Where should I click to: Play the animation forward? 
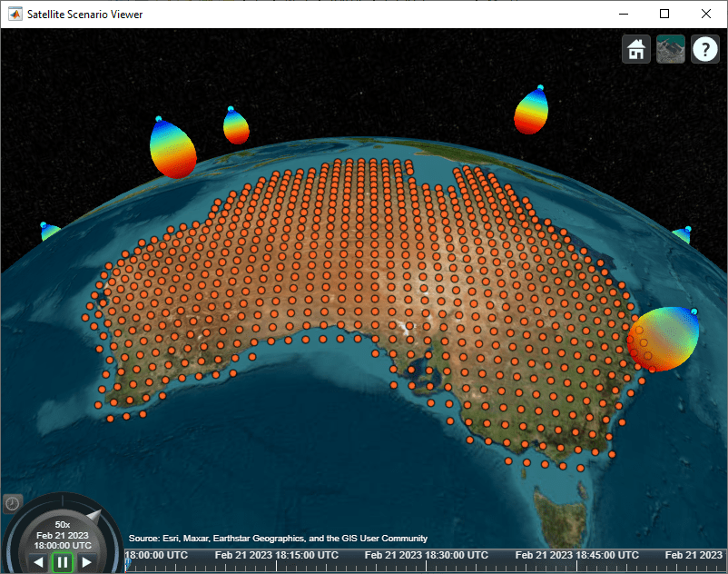tap(86, 562)
